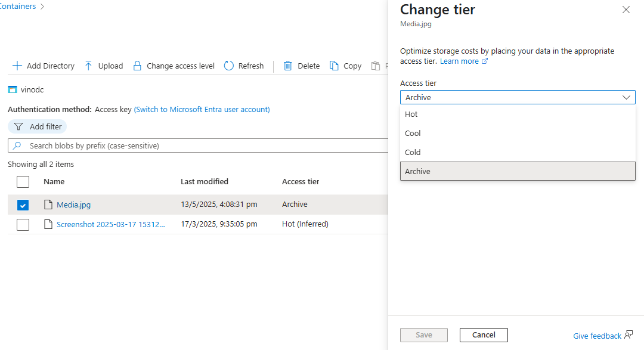Click the Media.jpg file icon
Viewport: 644px width, 350px height.
(48, 205)
